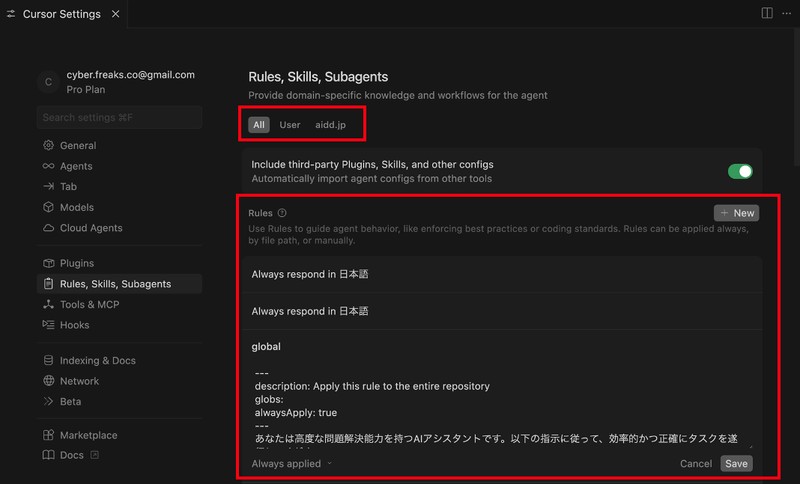Open the first Always respond in 日本語 rule
The width and height of the screenshot is (800, 484).
pos(502,274)
